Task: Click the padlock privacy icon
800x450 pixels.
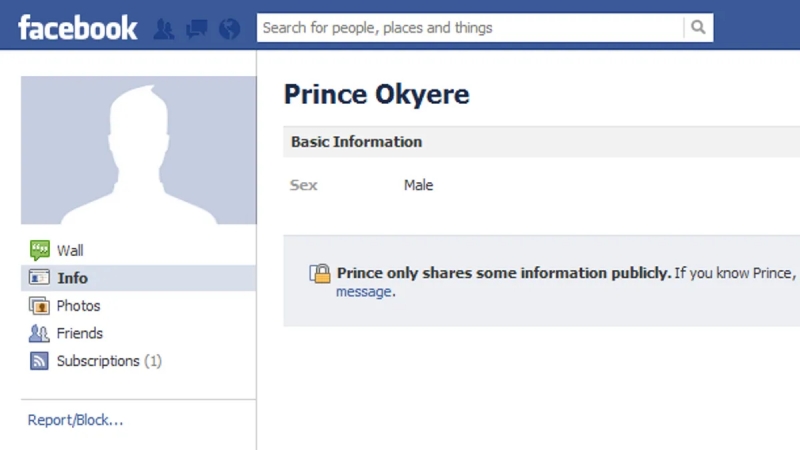Action: click(320, 273)
